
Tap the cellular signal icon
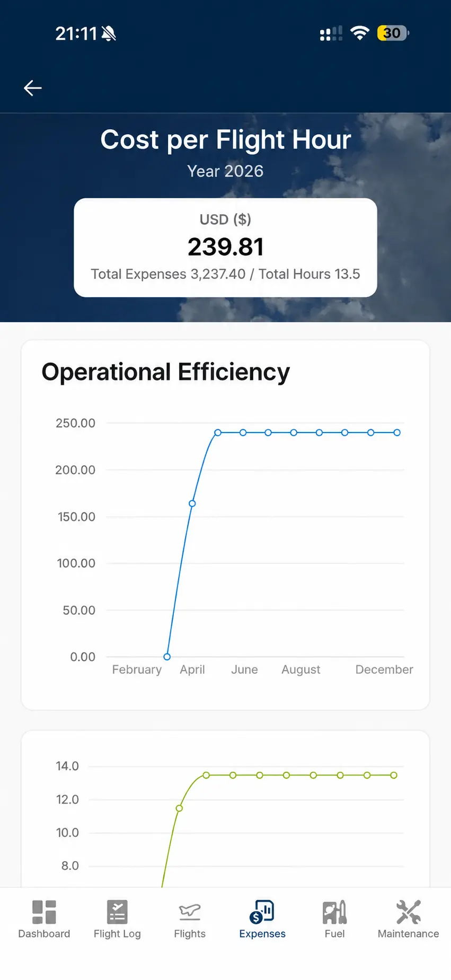pos(331,33)
